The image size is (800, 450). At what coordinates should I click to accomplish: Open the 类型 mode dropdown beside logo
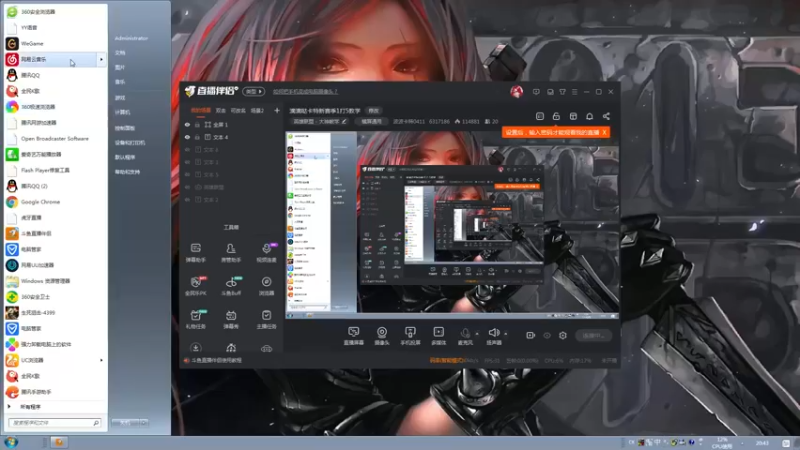[x=254, y=91]
